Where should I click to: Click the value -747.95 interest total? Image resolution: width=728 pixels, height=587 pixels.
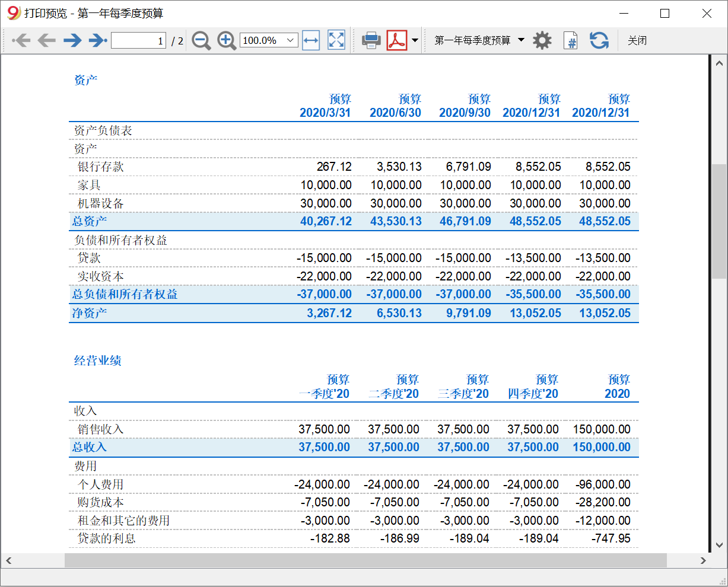[611, 538]
